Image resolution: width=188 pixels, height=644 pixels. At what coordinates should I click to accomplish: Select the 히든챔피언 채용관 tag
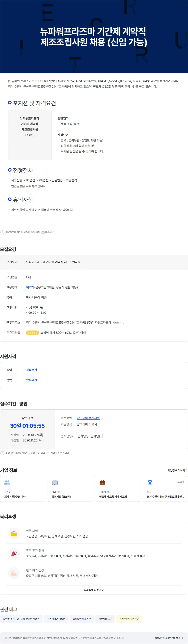56,619
